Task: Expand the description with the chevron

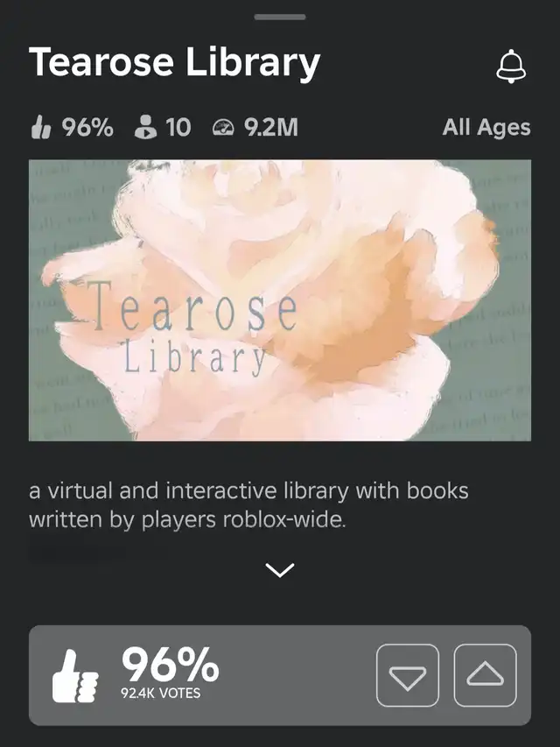Action: click(280, 570)
